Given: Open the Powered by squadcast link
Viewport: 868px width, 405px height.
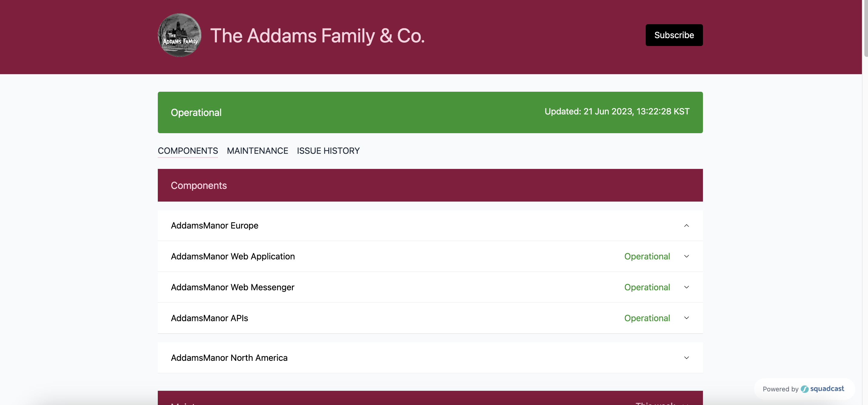Looking at the screenshot, I should coord(803,389).
